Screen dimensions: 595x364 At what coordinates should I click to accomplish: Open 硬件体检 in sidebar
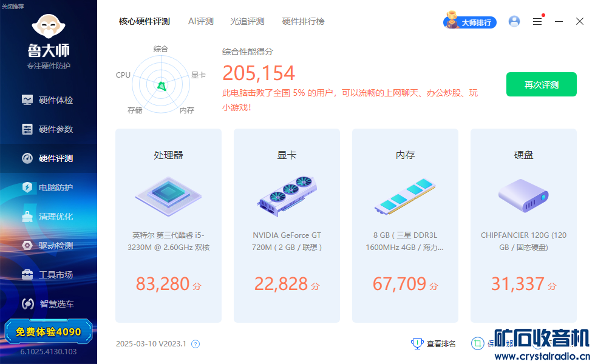pyautogui.click(x=49, y=100)
